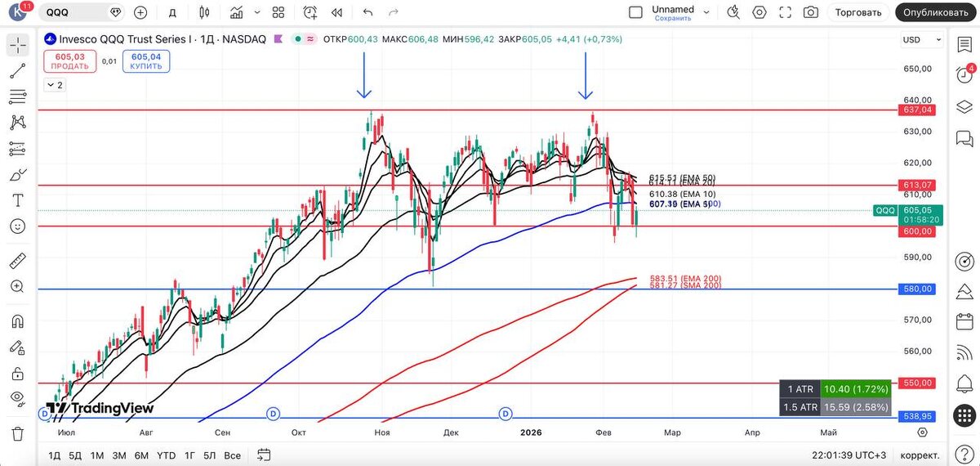Viewport: 980px width, 466px height.
Task: Open the Д timeframe interval selector
Action: click(172, 12)
